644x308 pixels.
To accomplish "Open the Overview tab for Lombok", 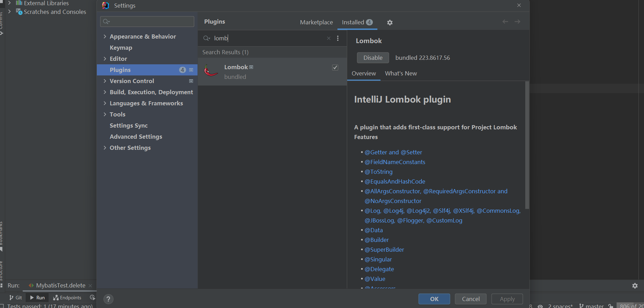I will [363, 73].
